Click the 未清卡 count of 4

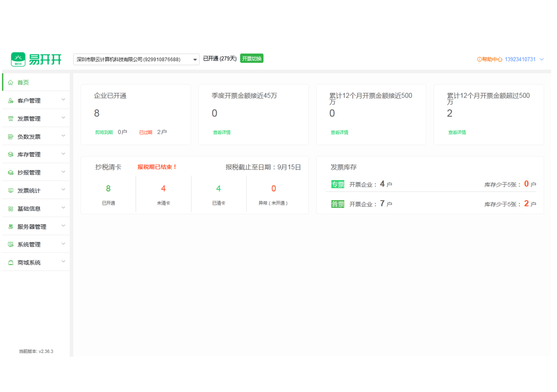pos(163,189)
